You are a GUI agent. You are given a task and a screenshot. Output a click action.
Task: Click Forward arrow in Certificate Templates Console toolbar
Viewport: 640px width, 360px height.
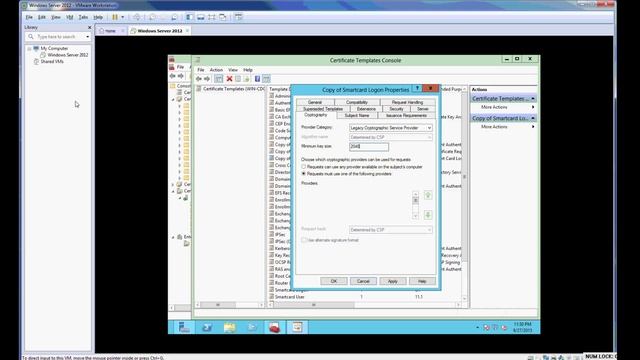pyautogui.click(x=207, y=79)
